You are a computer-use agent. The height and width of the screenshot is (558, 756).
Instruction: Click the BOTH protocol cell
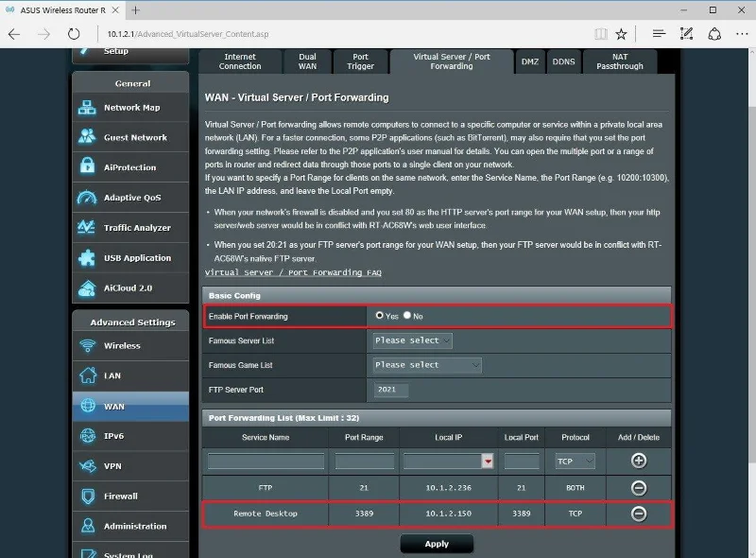576,488
